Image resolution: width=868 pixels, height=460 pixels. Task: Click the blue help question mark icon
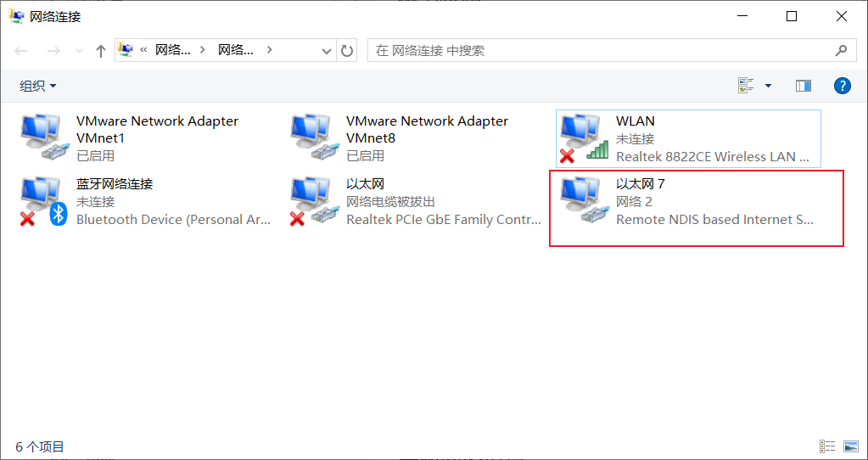pos(842,86)
